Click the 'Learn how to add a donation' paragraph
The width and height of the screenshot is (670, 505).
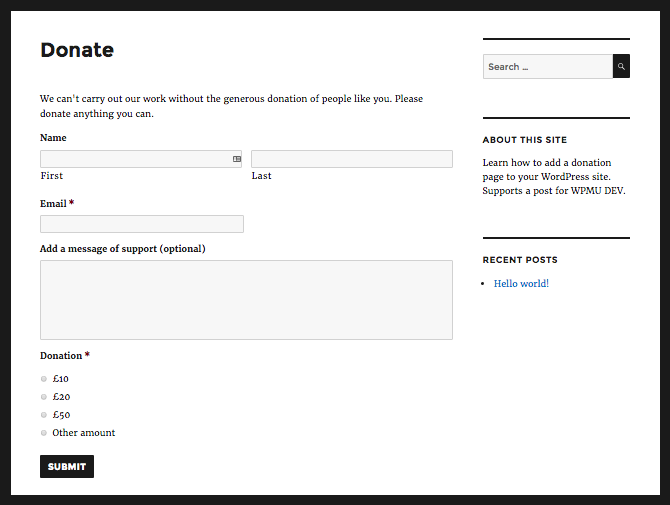tap(554, 176)
